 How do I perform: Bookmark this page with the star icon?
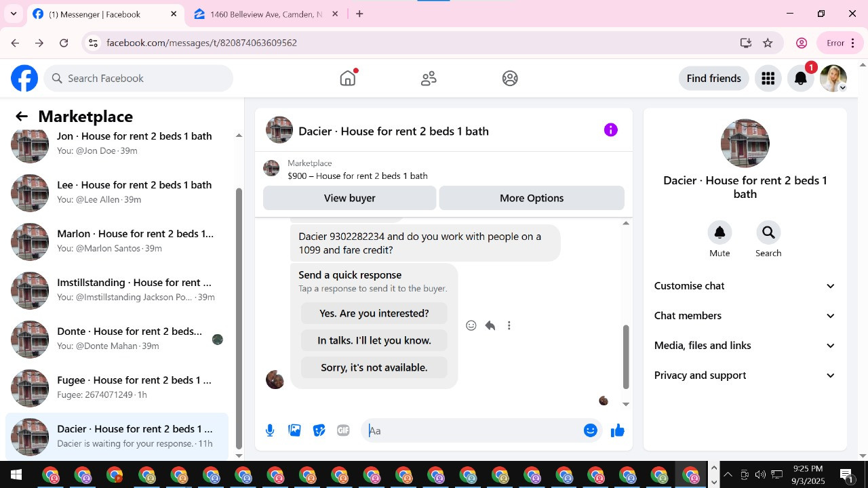(x=768, y=43)
